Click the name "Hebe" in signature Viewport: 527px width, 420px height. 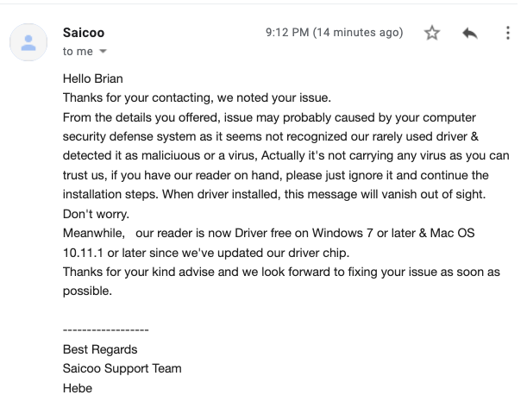click(78, 387)
